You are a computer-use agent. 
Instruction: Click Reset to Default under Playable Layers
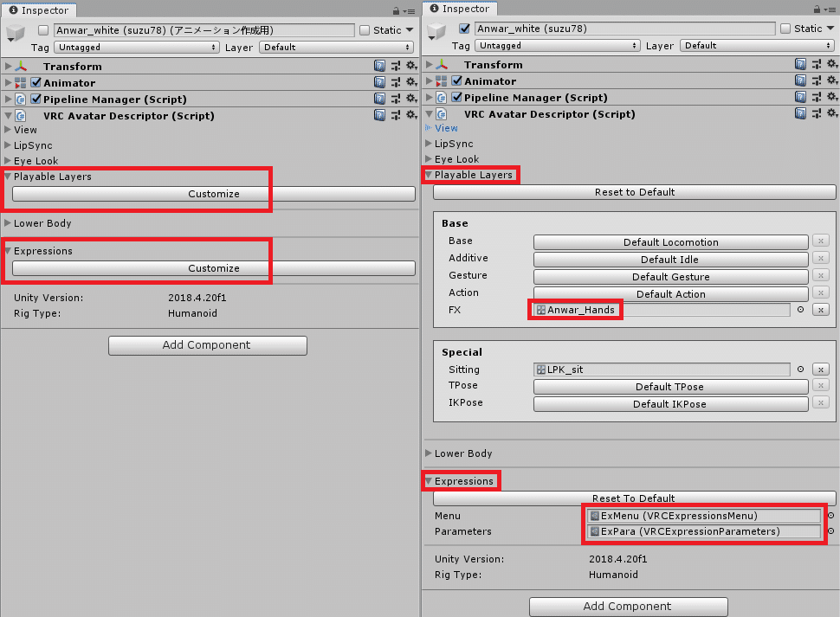click(x=635, y=192)
